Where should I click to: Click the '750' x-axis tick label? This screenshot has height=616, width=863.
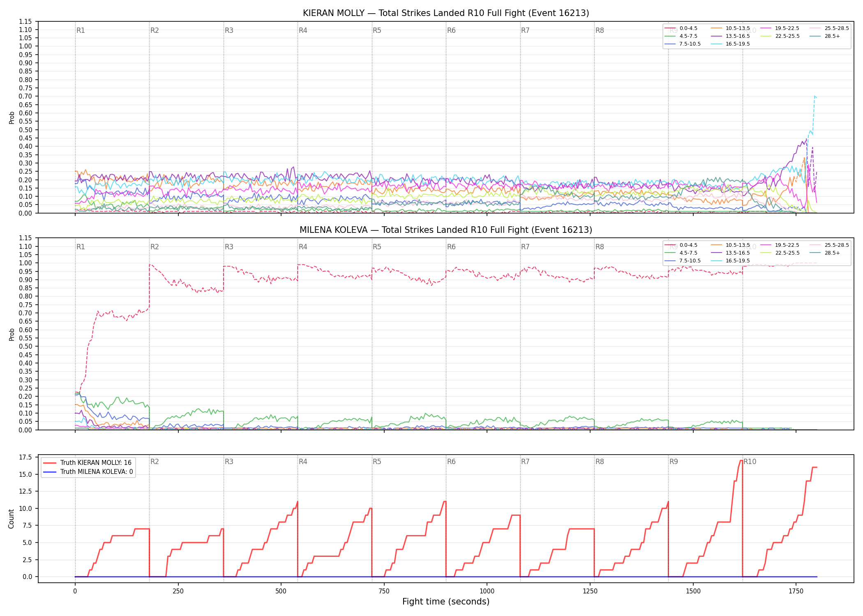[x=384, y=591]
